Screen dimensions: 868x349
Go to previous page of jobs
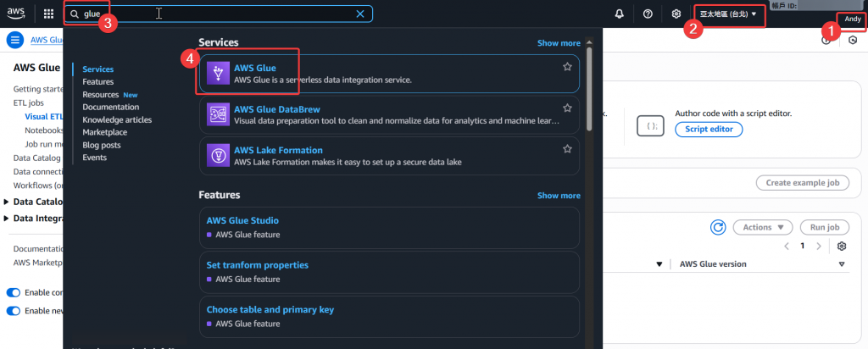click(x=786, y=247)
